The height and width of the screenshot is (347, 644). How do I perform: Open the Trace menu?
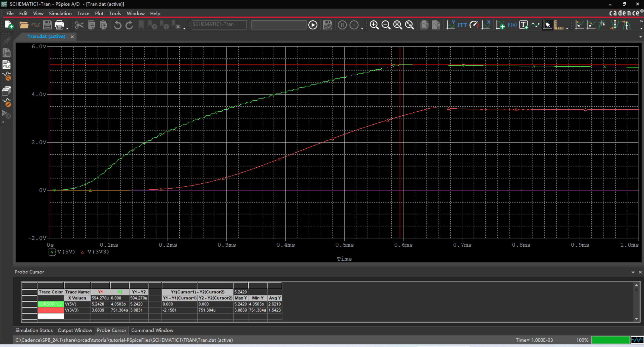[83, 13]
